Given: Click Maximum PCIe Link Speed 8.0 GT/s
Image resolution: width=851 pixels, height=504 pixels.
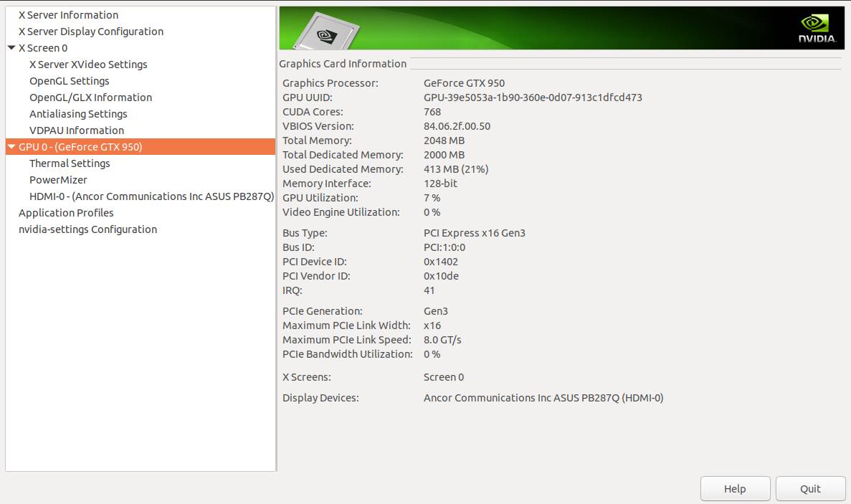Looking at the screenshot, I should click(442, 340).
